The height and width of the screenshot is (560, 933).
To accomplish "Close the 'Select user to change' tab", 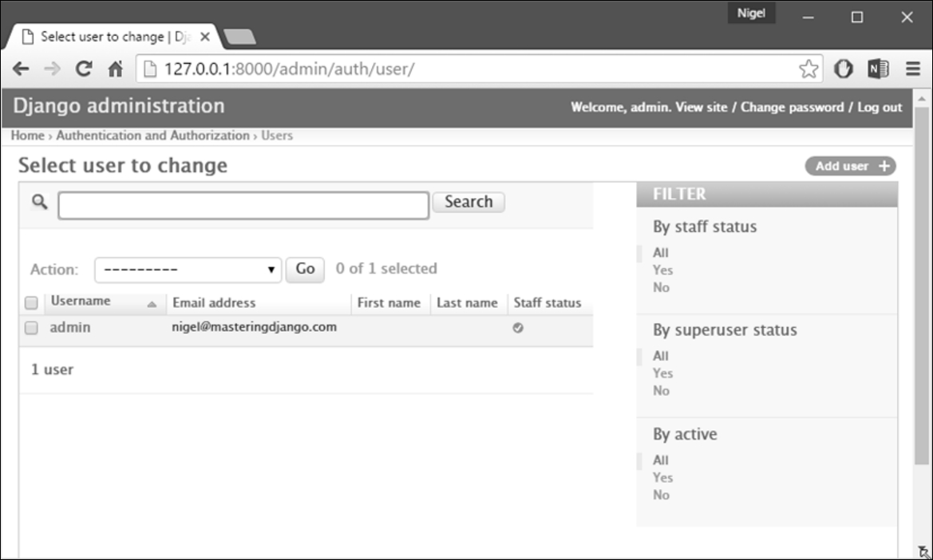I will [x=204, y=37].
